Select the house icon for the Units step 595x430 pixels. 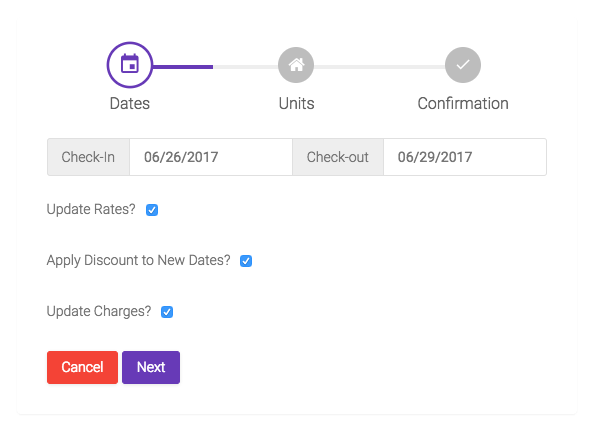(296, 65)
